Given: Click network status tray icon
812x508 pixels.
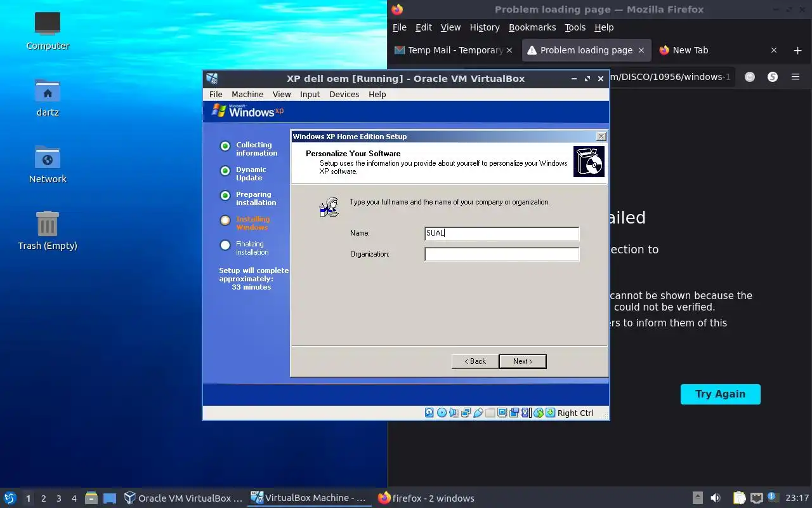Looking at the screenshot, I should click(x=756, y=498).
